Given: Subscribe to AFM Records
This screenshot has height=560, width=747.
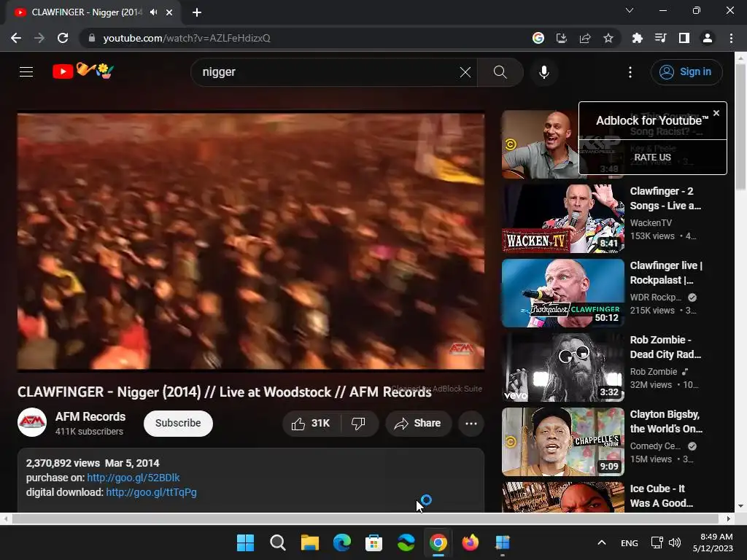Looking at the screenshot, I should 178,424.
